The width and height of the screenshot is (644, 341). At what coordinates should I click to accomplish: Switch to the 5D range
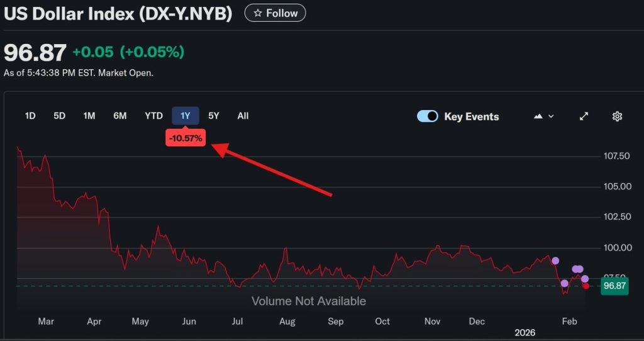[59, 116]
